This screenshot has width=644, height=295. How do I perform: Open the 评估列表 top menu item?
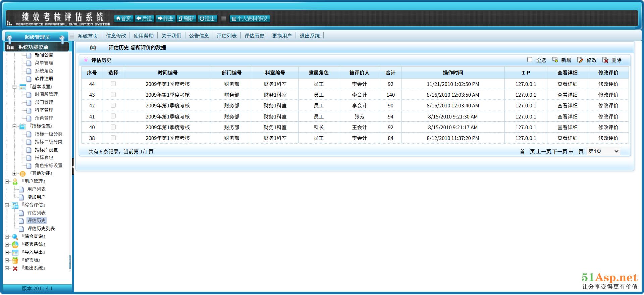pyautogui.click(x=226, y=36)
